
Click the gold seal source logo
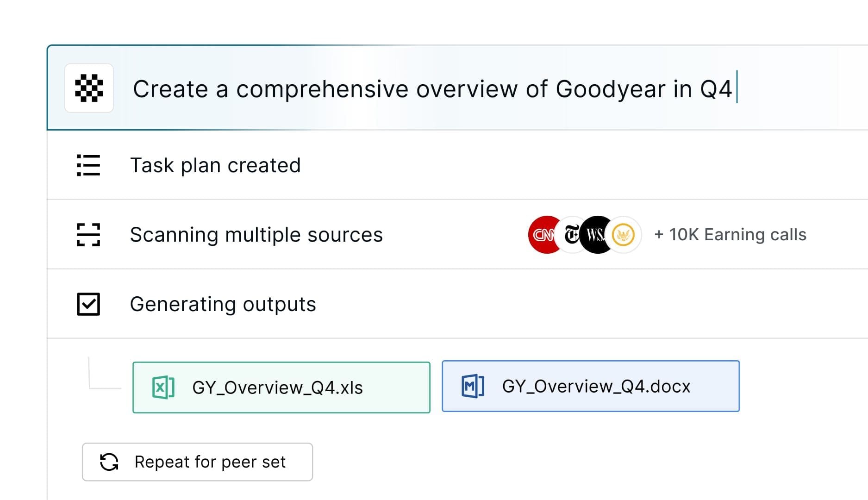(x=624, y=235)
